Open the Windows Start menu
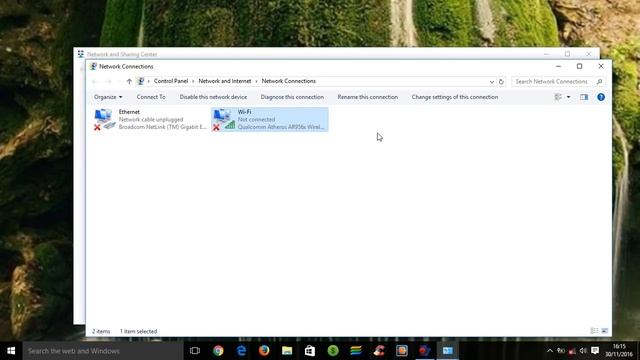Screen dimensions: 640x360 11,351
